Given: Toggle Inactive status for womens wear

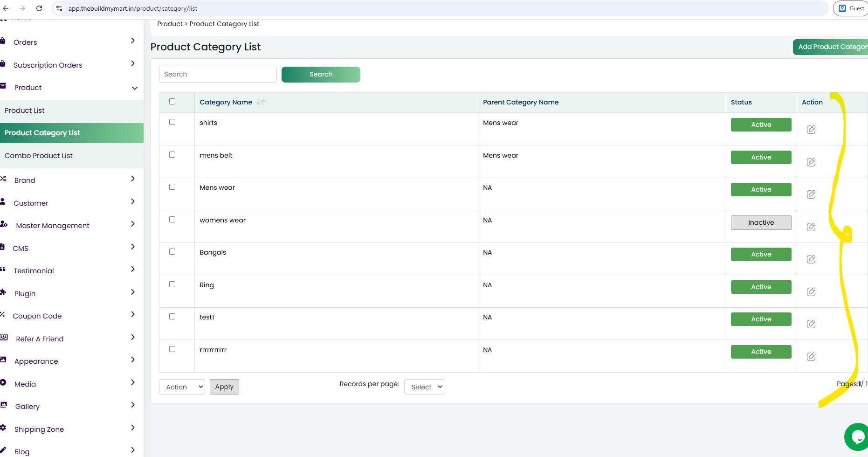Looking at the screenshot, I should (761, 223).
